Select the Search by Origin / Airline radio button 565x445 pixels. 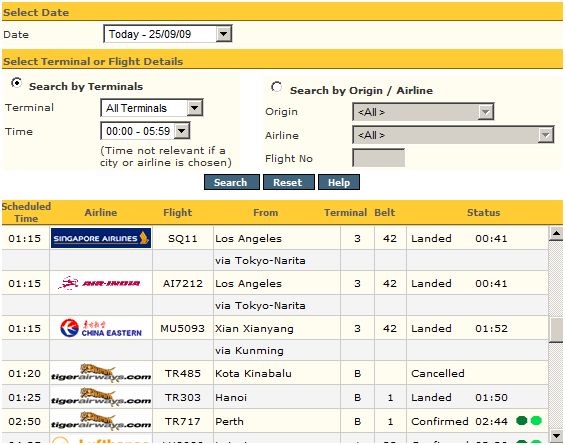tap(276, 87)
